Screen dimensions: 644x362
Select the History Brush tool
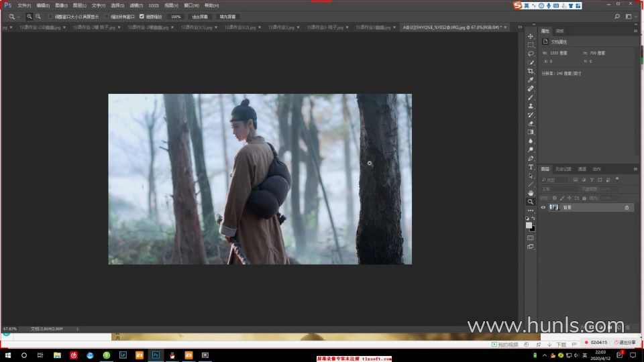531,115
